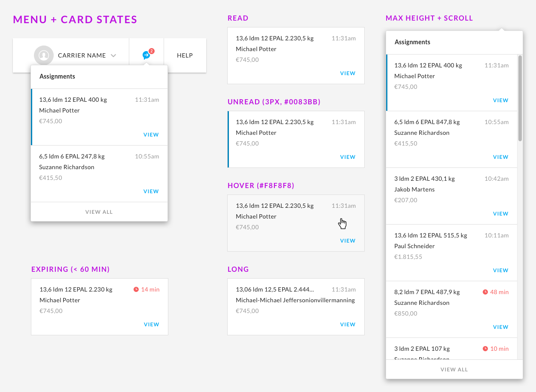The image size is (536, 392).
Task: Click the clock icon next to 14 min
Action: (136, 289)
